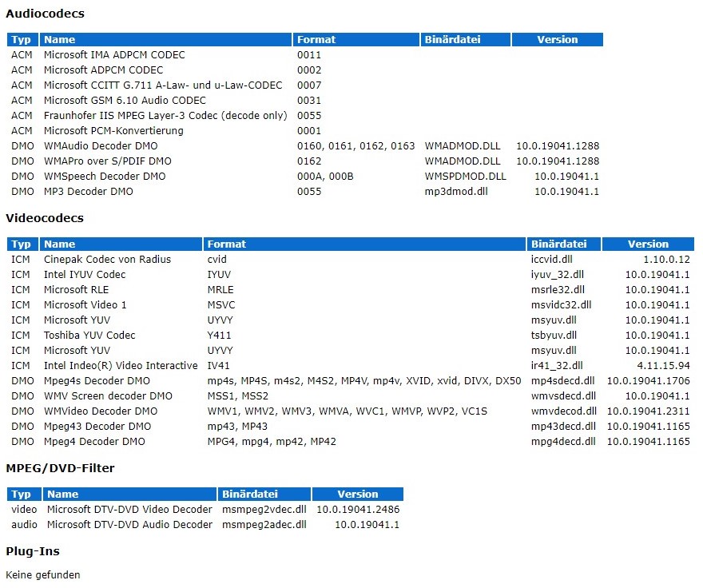Click 'msmpeg2vdec.dll' binary file cell
The height and width of the screenshot is (588, 703).
pyautogui.click(x=264, y=510)
